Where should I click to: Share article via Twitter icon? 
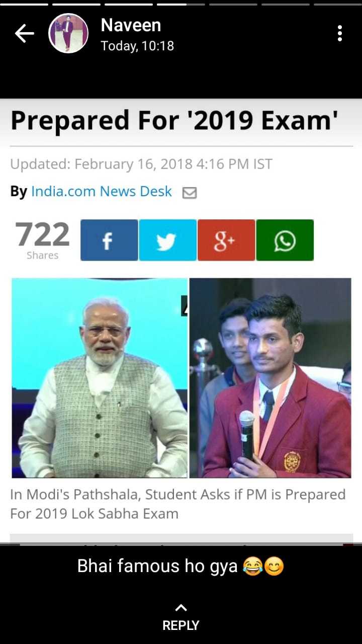pos(167,240)
